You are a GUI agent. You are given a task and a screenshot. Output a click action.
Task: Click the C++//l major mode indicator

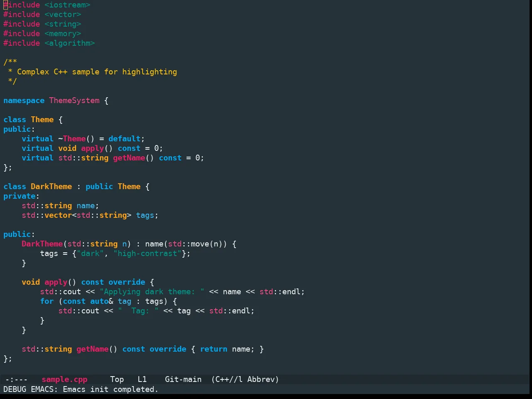227,379
